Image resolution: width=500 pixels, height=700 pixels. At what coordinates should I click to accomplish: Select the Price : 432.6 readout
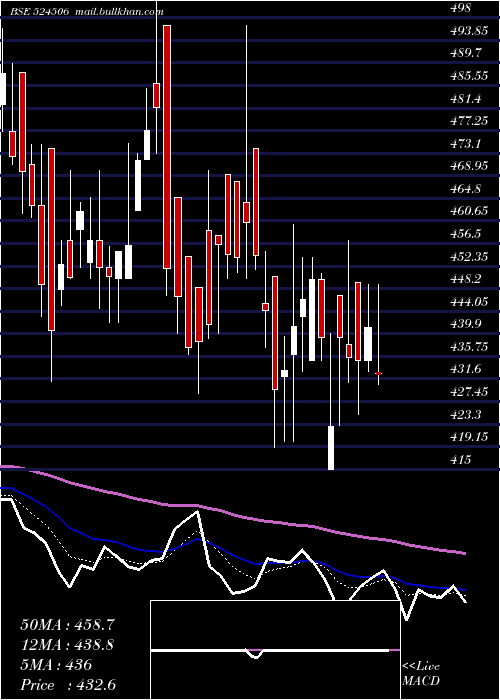68,685
